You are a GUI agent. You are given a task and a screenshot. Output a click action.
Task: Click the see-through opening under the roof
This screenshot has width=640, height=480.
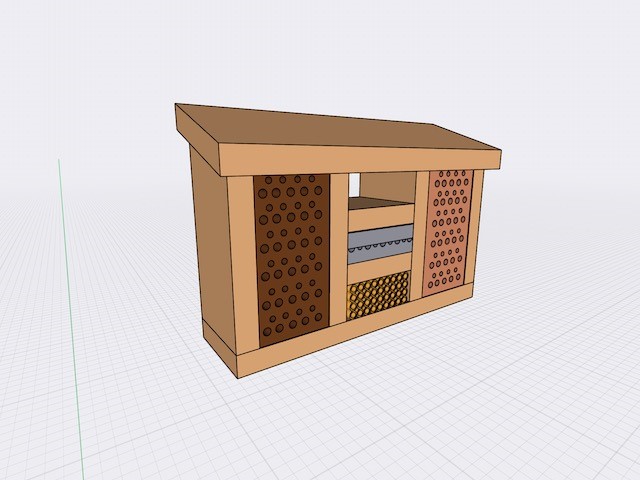tap(355, 185)
